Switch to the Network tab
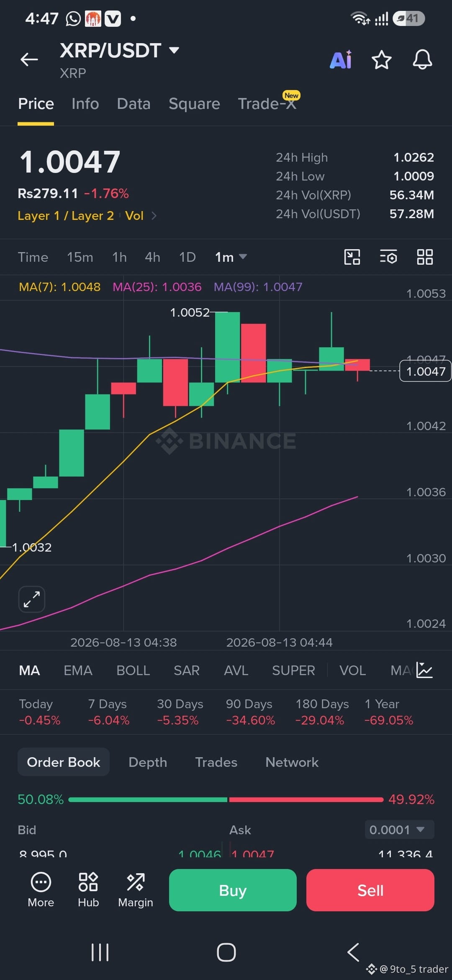Image resolution: width=452 pixels, height=980 pixels. click(292, 762)
